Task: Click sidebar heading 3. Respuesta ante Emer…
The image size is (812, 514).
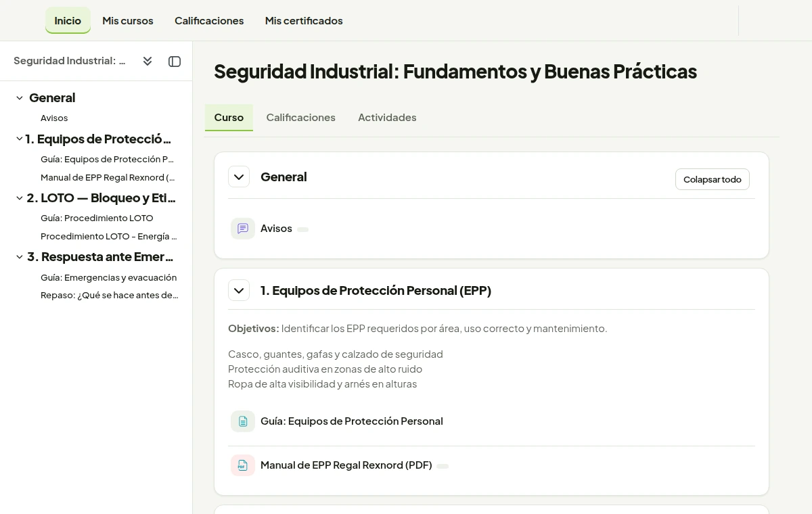Action: click(100, 257)
